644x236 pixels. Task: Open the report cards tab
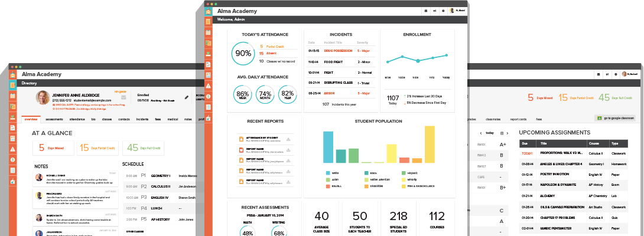pyautogui.click(x=518, y=119)
